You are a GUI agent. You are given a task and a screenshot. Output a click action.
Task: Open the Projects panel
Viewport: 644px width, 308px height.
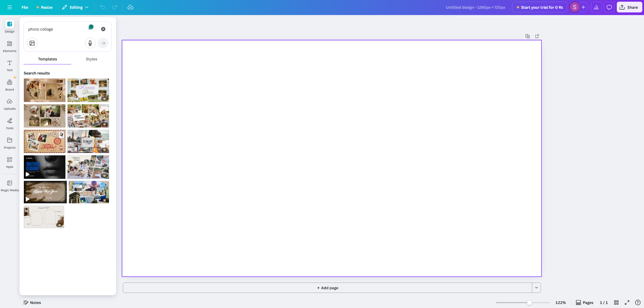[x=9, y=142]
